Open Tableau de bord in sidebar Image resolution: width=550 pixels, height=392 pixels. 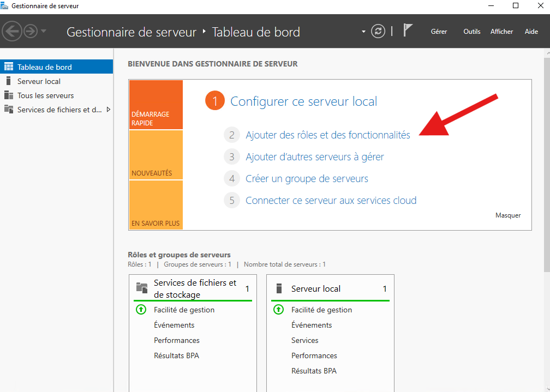44,67
